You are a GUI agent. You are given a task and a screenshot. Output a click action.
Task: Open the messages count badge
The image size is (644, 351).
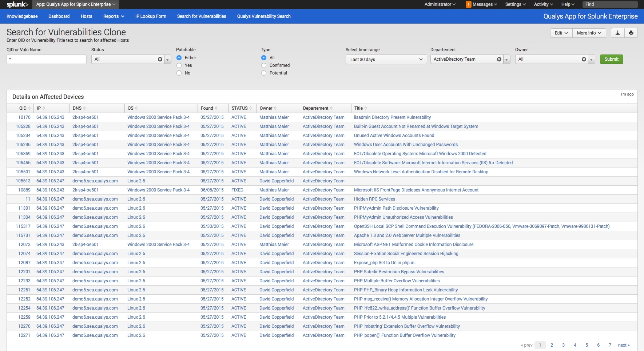[469, 4]
